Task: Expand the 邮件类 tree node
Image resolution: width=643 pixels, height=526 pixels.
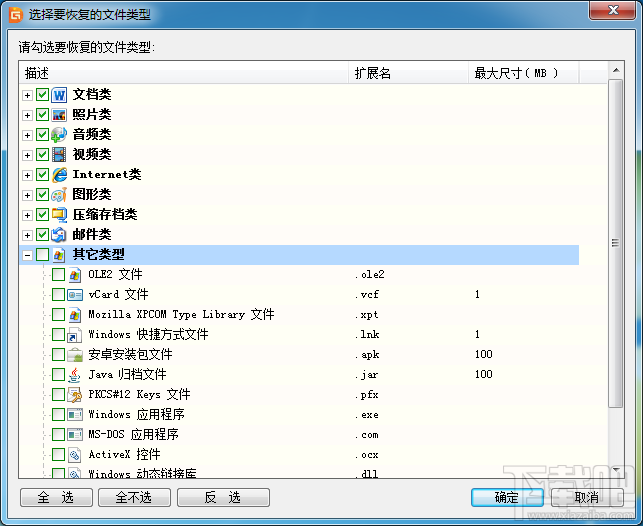Action: [27, 236]
